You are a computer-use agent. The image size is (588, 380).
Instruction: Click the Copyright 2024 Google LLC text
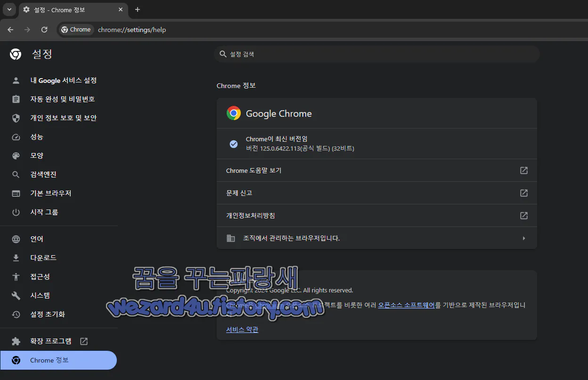click(x=289, y=291)
